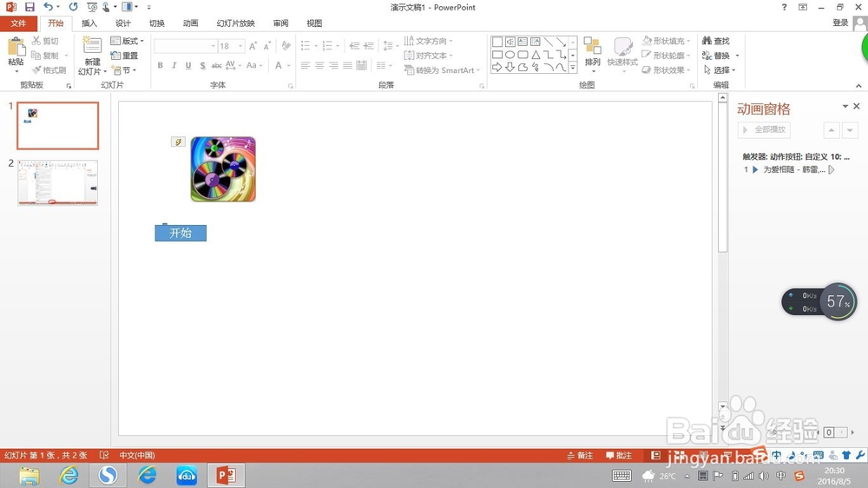Click the clear formatting eraser icon
Screen dimensions: 868x488
286,45
